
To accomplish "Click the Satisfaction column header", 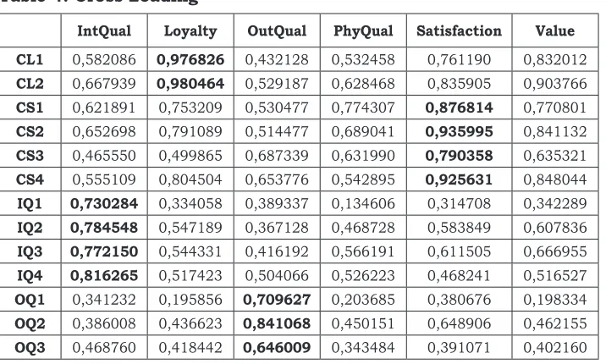I will [x=459, y=31].
